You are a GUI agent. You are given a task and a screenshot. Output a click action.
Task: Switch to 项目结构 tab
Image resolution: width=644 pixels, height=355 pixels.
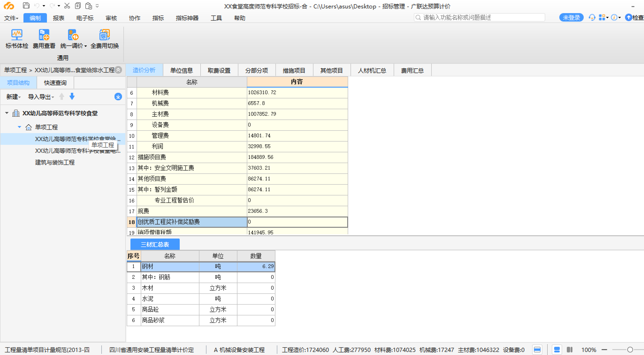(18, 83)
